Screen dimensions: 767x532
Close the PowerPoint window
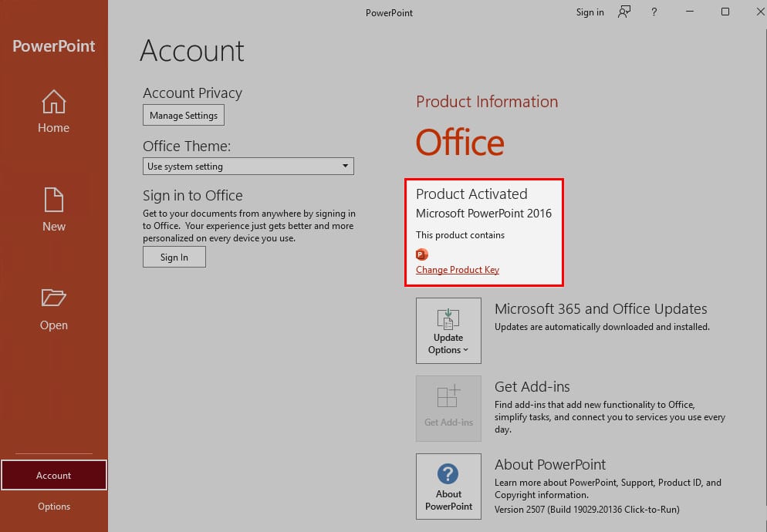[x=761, y=12]
